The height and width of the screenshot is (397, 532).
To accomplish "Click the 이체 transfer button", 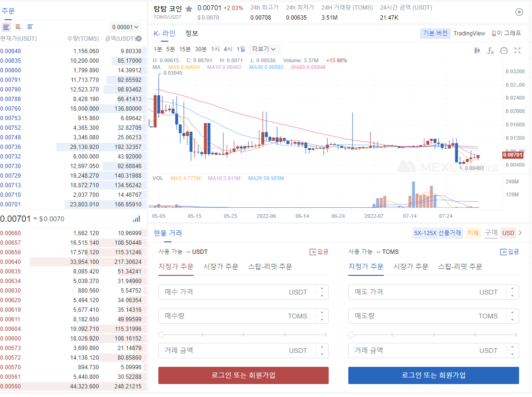I will click(473, 233).
